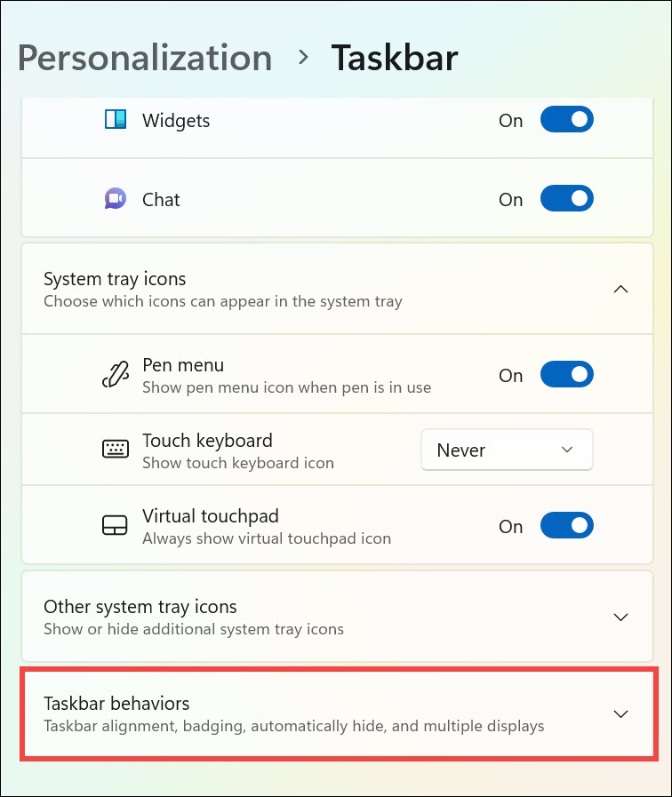Viewport: 672px width, 797px height.
Task: Click the System tray icons heading
Action: pyautogui.click(x=115, y=279)
